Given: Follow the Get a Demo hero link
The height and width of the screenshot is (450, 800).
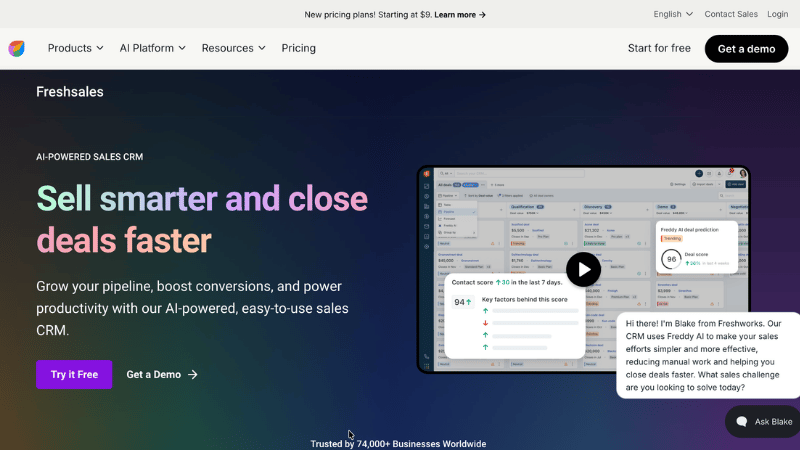Looking at the screenshot, I should tap(162, 374).
